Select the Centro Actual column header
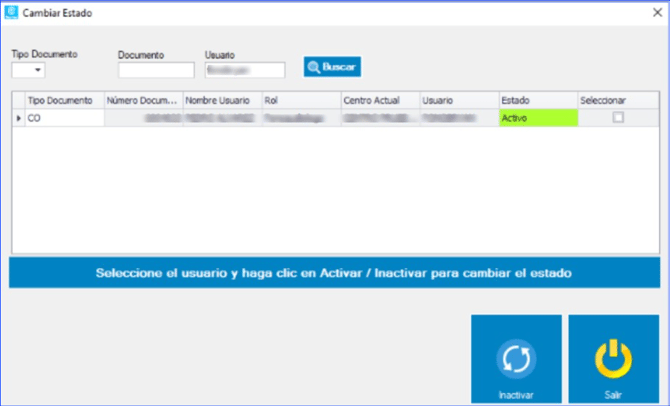 [x=379, y=101]
